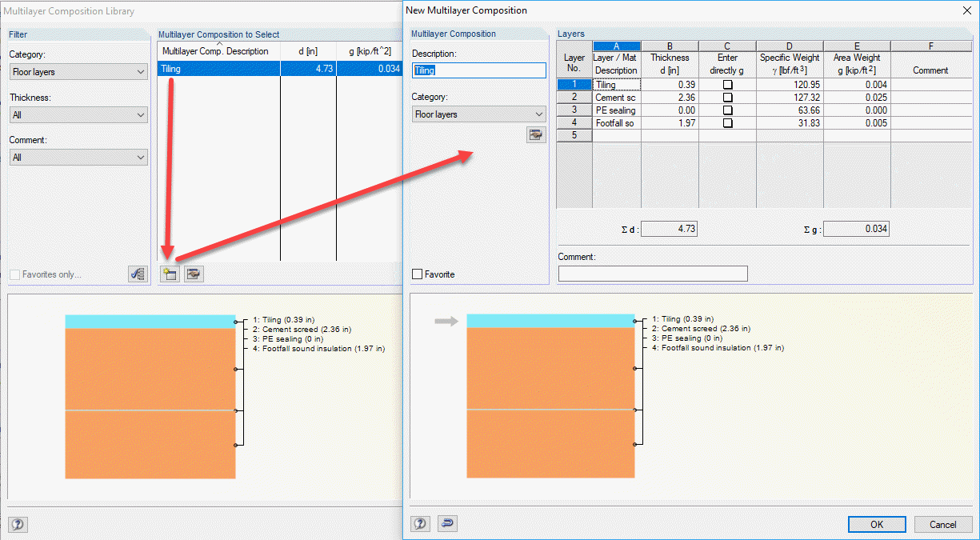Click the blue return arrow icon at dialog bottom
The image size is (980, 540).
point(446,523)
